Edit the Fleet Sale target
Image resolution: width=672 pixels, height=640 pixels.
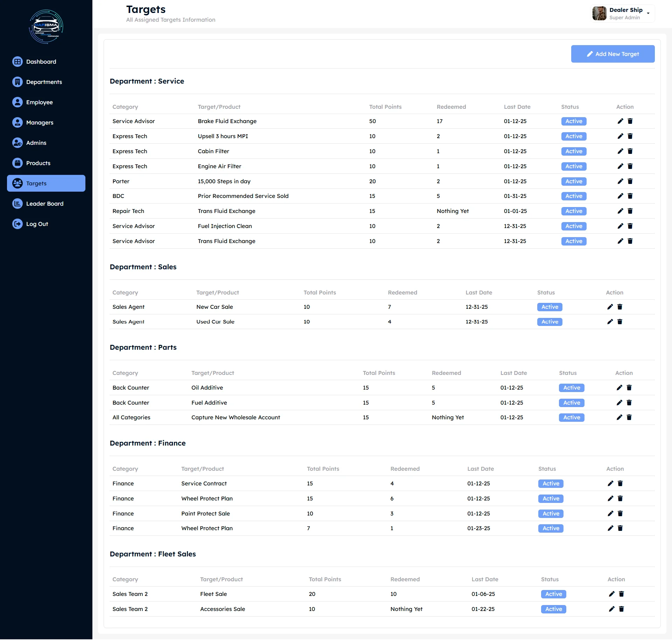(611, 594)
